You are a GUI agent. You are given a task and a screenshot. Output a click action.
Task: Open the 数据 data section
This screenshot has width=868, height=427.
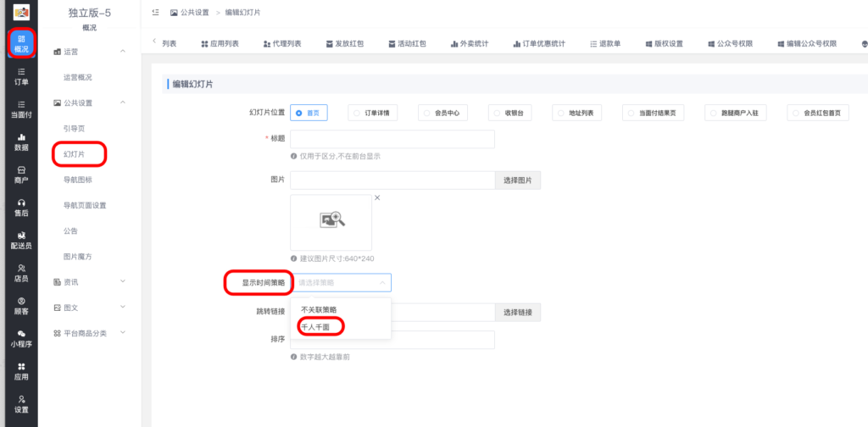pyautogui.click(x=21, y=142)
